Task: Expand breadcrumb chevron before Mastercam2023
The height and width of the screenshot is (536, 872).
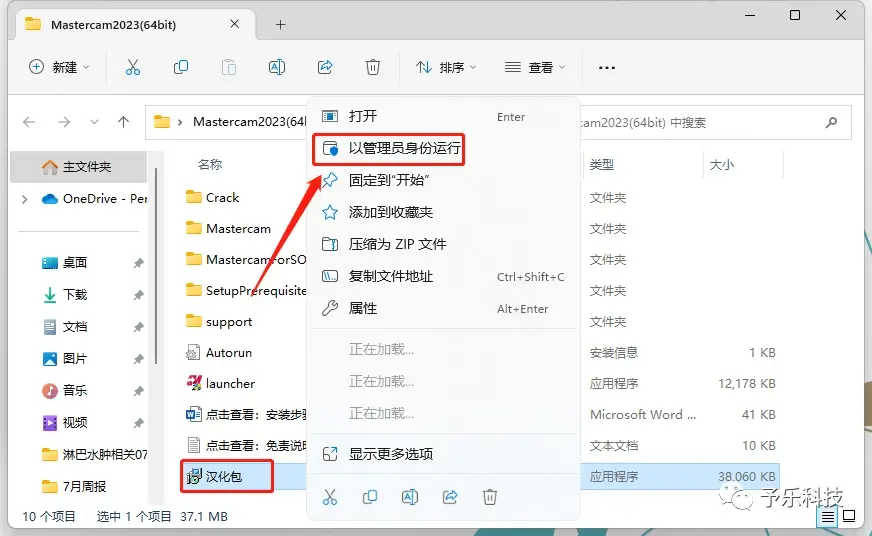Action: pos(180,122)
